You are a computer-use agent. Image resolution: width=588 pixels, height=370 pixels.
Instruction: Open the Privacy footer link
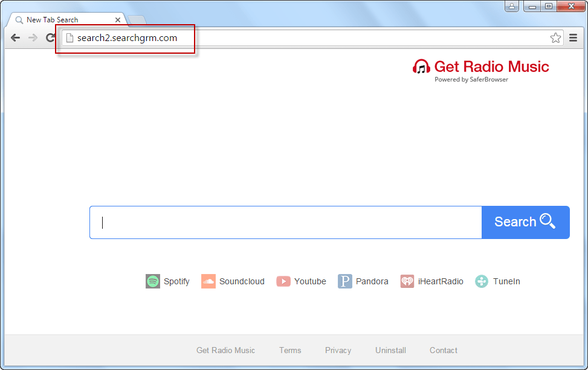point(338,351)
